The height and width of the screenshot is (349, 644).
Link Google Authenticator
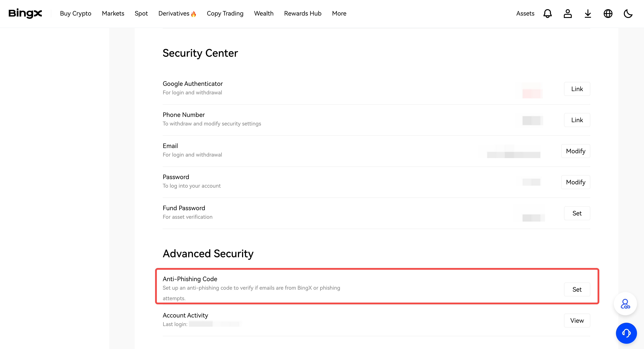577,89
